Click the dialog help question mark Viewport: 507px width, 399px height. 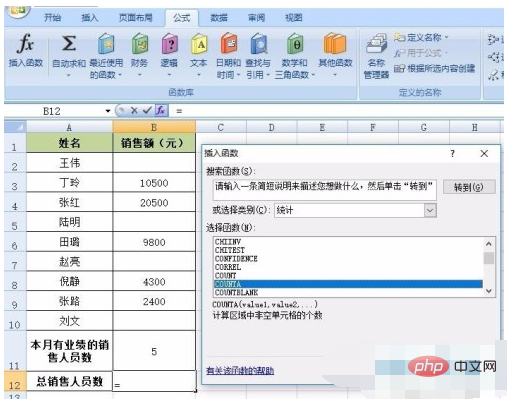(x=452, y=154)
